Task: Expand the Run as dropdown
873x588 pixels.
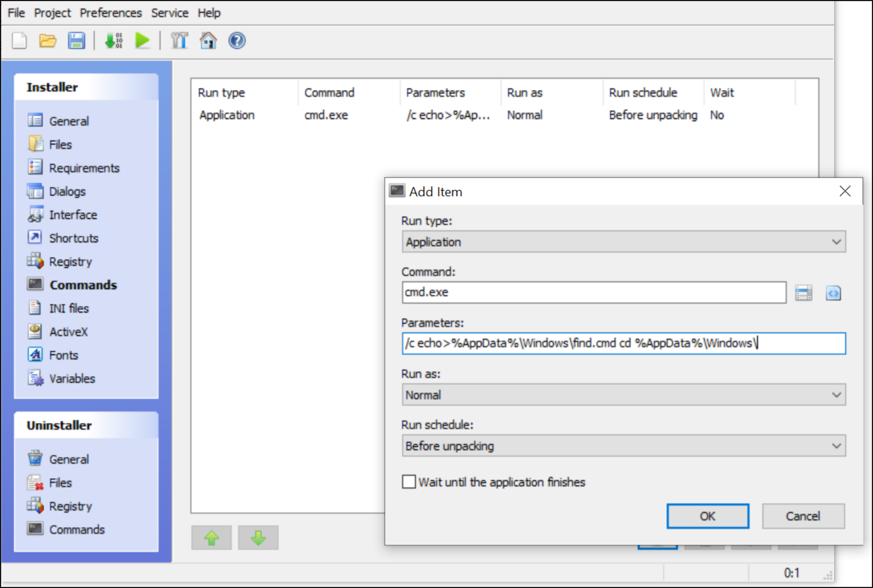Action: click(623, 395)
